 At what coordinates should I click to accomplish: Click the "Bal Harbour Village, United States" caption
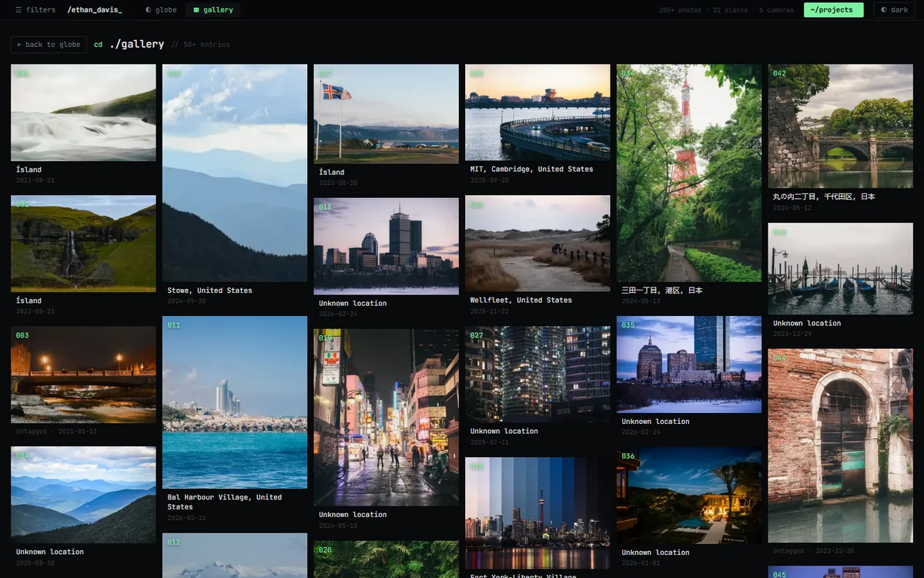coord(225,502)
